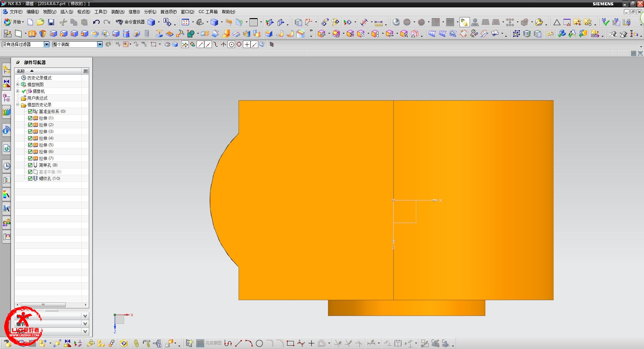Viewport: 644px width, 349px height.
Task: Open the 编辑(E) menu
Action: pos(33,12)
